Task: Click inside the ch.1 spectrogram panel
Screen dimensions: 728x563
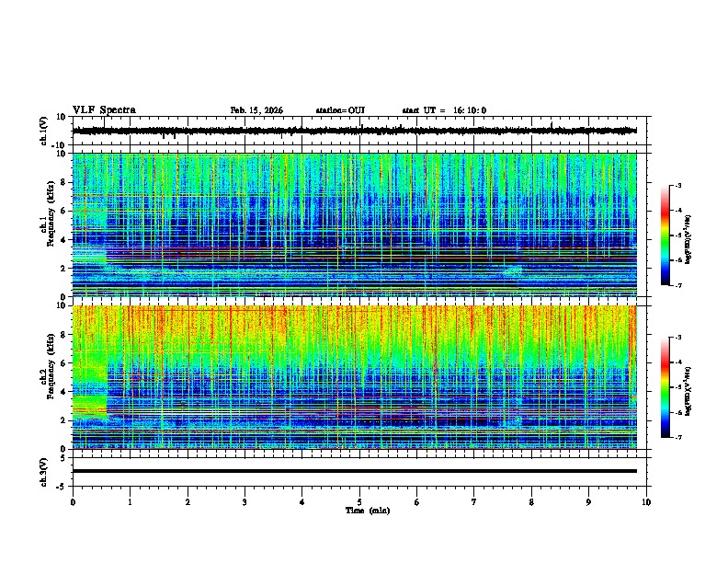Action: [x=354, y=224]
